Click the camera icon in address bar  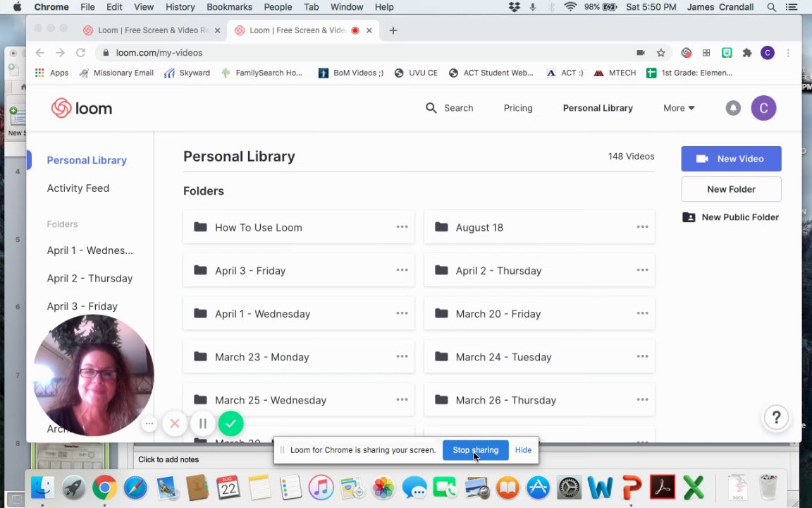641,52
